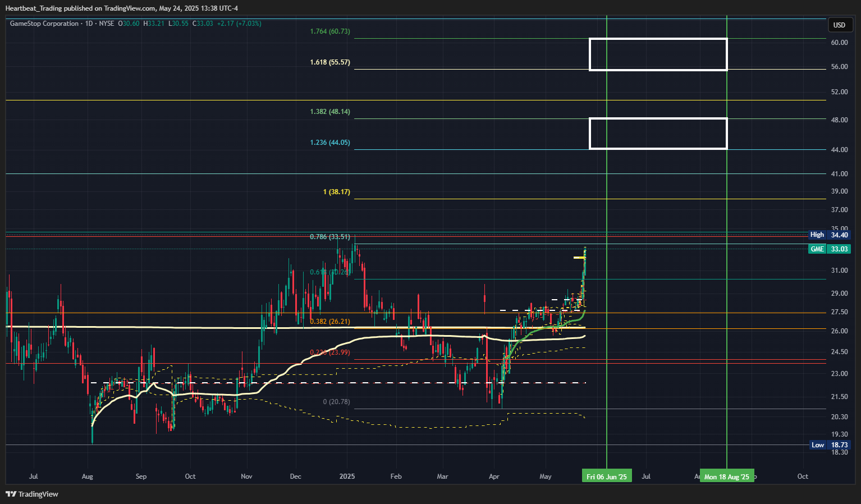Click the 18.30 price axis label
Viewport: 861px width, 504px height.
coord(840,452)
